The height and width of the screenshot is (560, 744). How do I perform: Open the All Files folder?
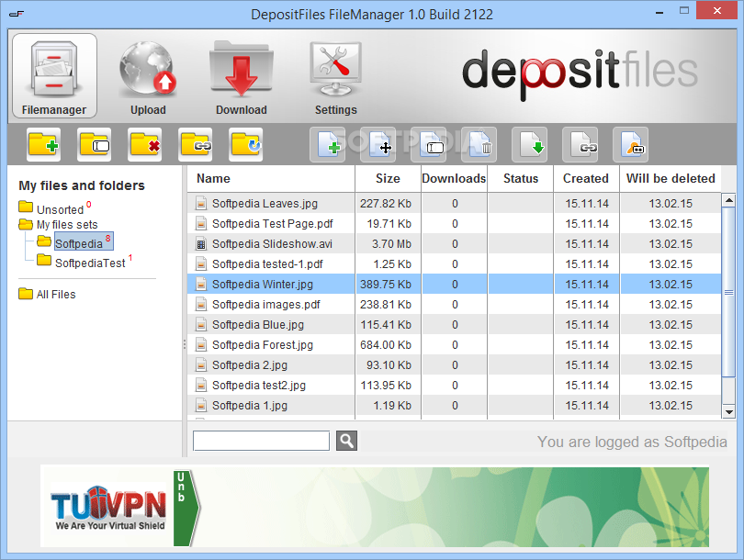click(47, 294)
